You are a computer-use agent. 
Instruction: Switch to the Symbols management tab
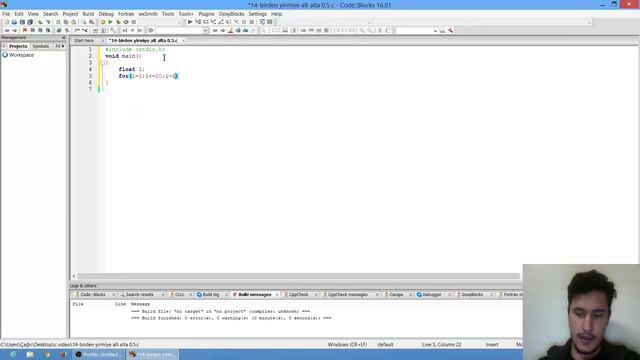[41, 46]
